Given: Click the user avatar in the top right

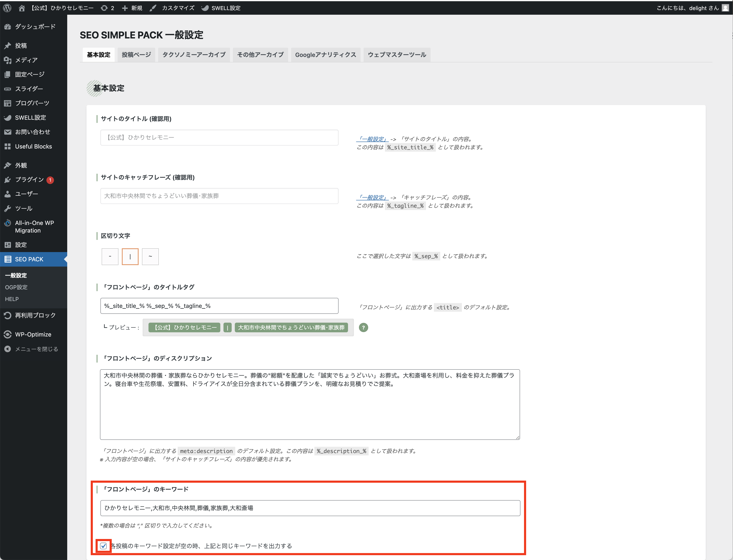Looking at the screenshot, I should [x=725, y=8].
